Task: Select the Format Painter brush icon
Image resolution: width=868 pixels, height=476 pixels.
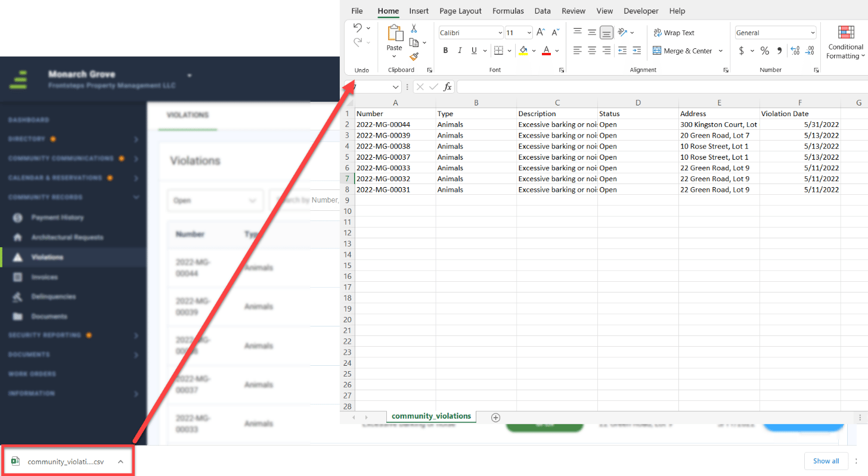Action: click(x=414, y=57)
